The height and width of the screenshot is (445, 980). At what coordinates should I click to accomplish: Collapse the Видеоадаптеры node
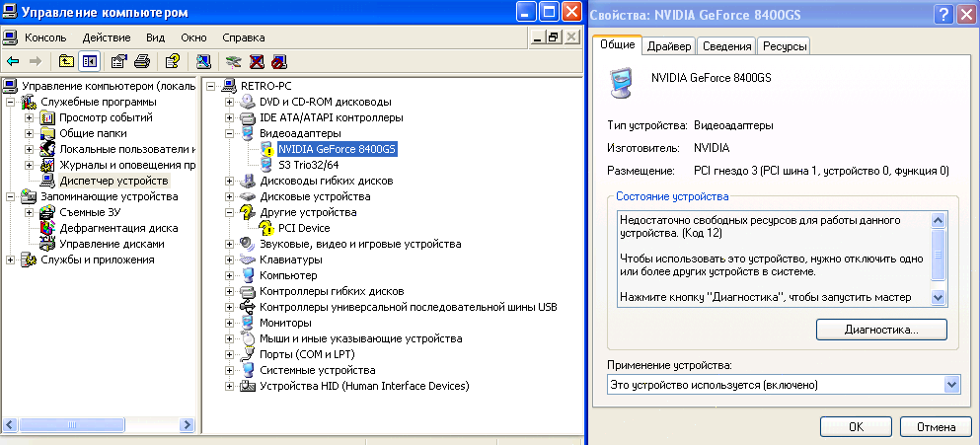point(229,133)
